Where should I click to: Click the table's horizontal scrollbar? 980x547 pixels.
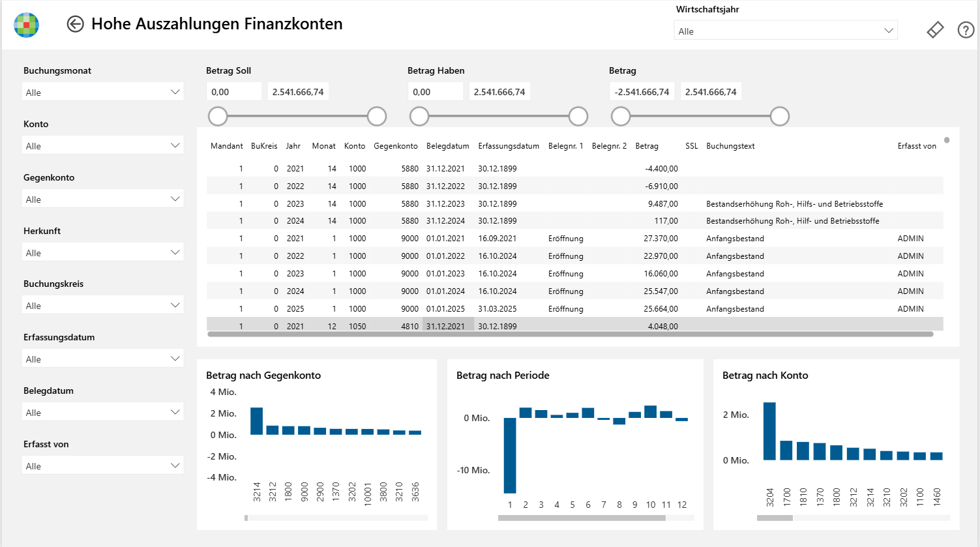[571, 334]
